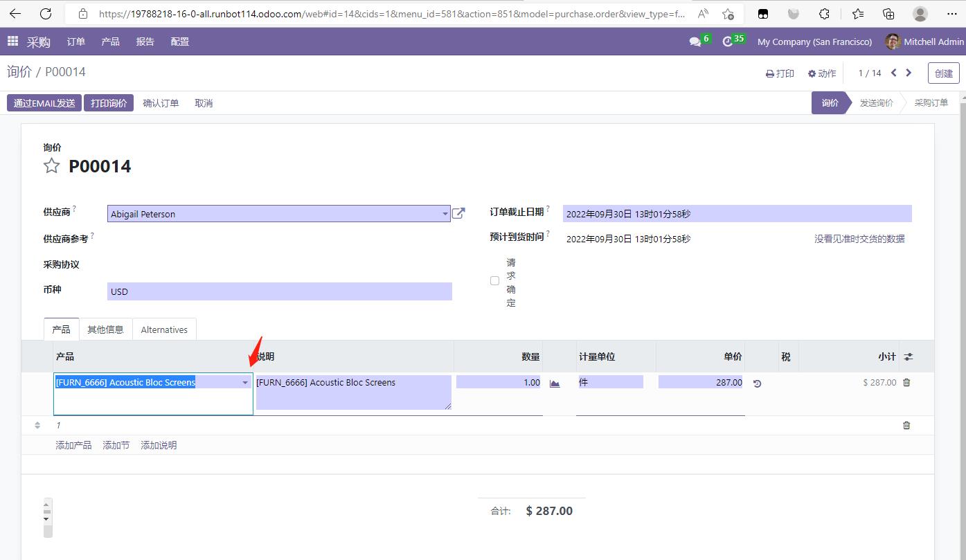Open supplier record external link icon

[x=458, y=213]
